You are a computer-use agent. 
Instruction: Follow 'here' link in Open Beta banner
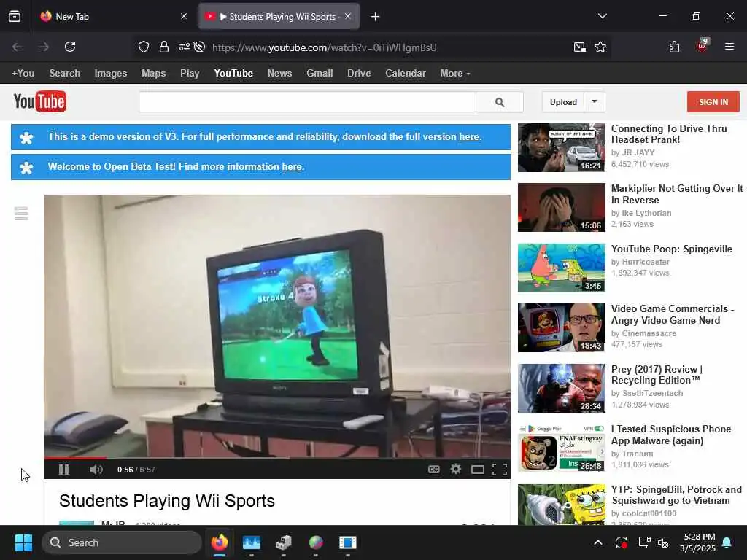[x=292, y=167]
